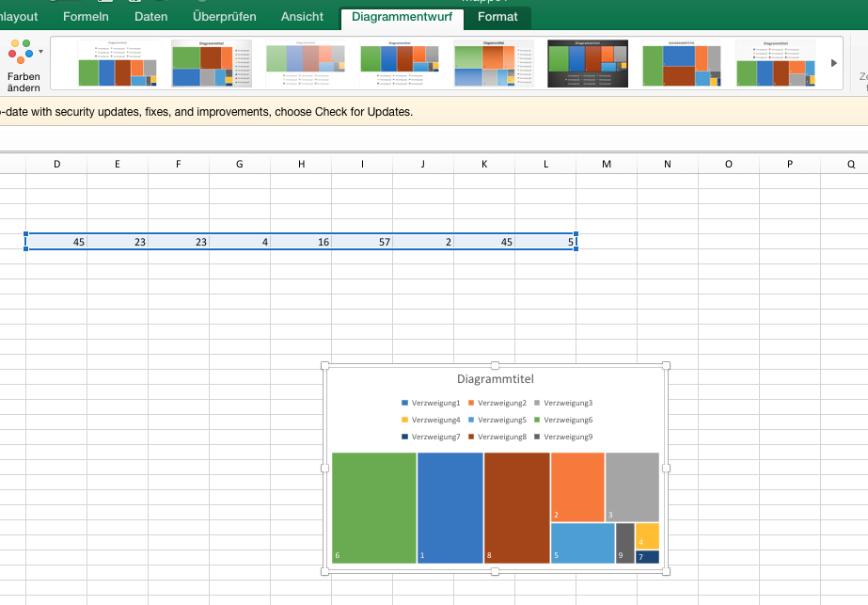Screen dimensions: 868x605
Task: Select the GROßBUCHSTABEN-title chart style thumbnail
Action: pos(681,63)
